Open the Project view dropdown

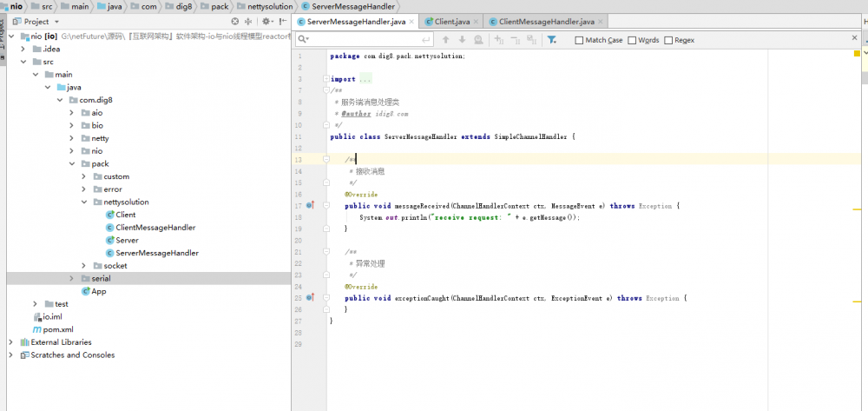pyautogui.click(x=56, y=21)
